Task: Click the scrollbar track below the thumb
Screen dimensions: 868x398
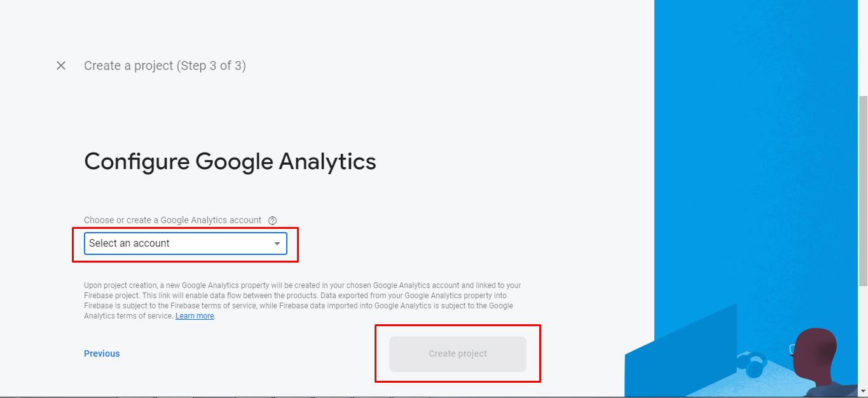Action: pyautogui.click(x=863, y=337)
